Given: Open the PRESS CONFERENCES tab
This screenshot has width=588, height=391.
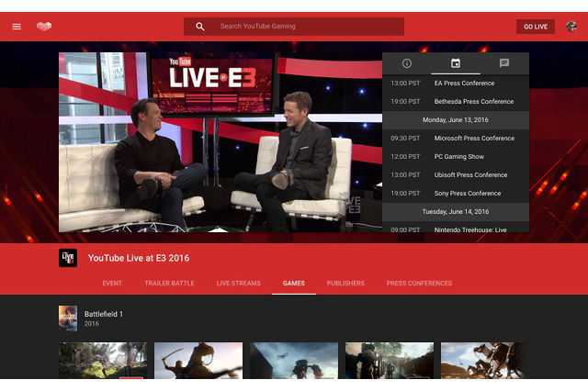Looking at the screenshot, I should click(x=419, y=284).
